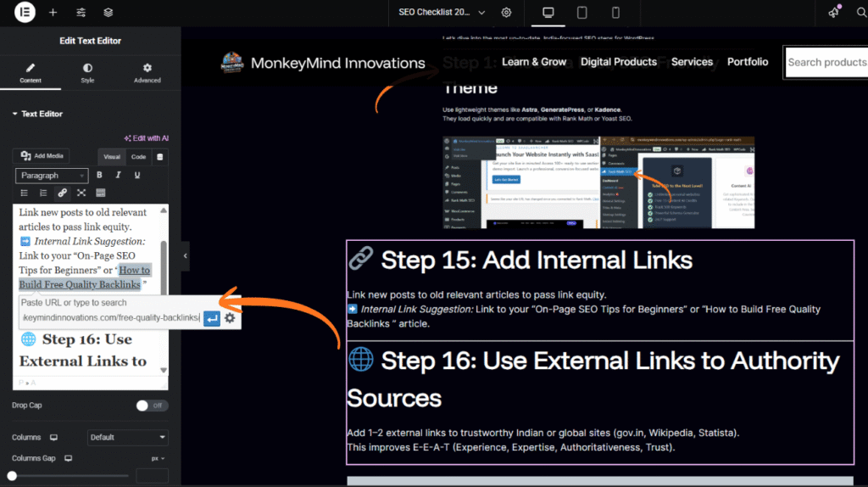Click the insert link chain icon

point(63,193)
